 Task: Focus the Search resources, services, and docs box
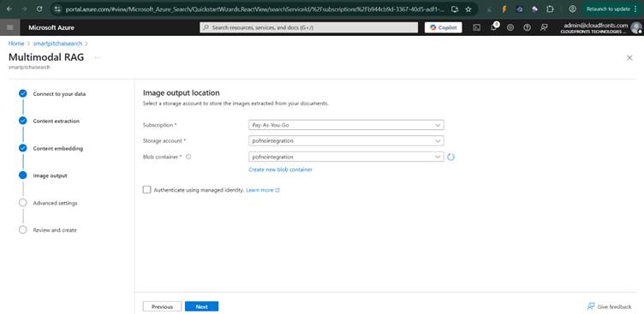pos(309,27)
